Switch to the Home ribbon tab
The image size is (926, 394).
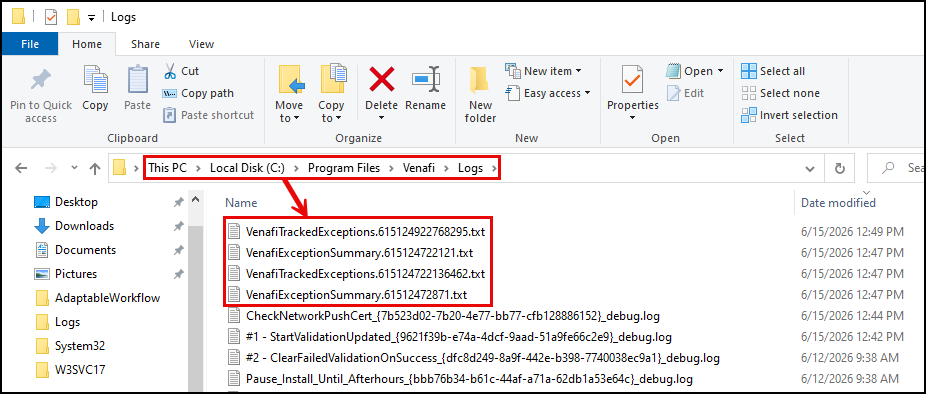(x=87, y=44)
